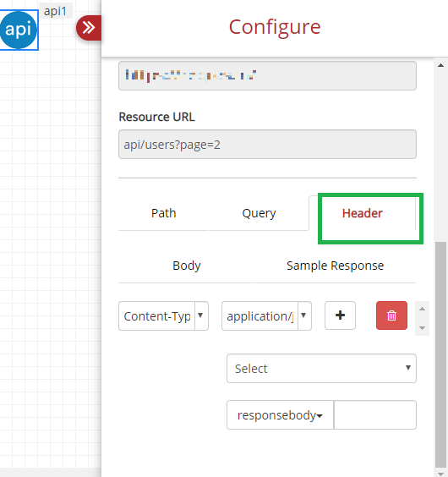Delete header row with red trash icon

tap(391, 315)
